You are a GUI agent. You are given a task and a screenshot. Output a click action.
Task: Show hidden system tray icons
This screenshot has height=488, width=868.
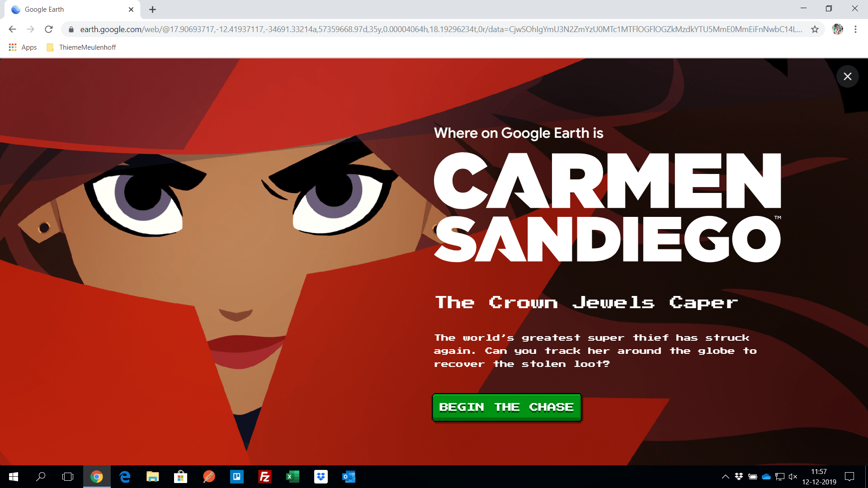[x=726, y=477]
